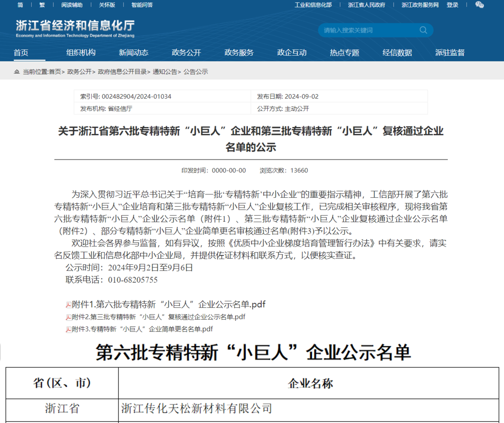Viewport: 504px width, 423px height.
Task: Open 附件1 第六批 PDF link
Action: click(x=169, y=304)
